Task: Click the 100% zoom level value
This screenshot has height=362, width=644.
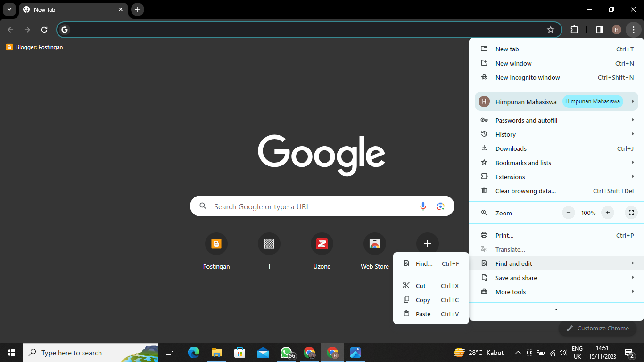Action: [588, 213]
